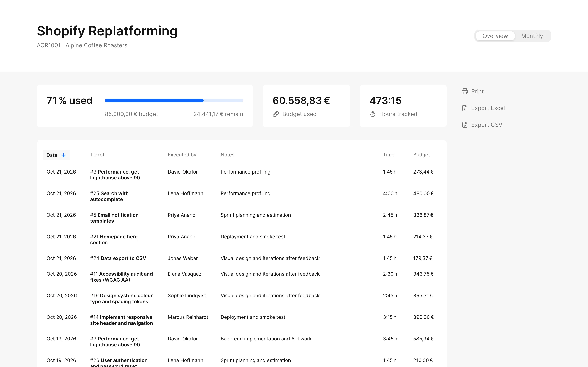Click the stopwatch icon beside Hours tracked
Viewport: 588px width, 367px height.
tap(373, 114)
